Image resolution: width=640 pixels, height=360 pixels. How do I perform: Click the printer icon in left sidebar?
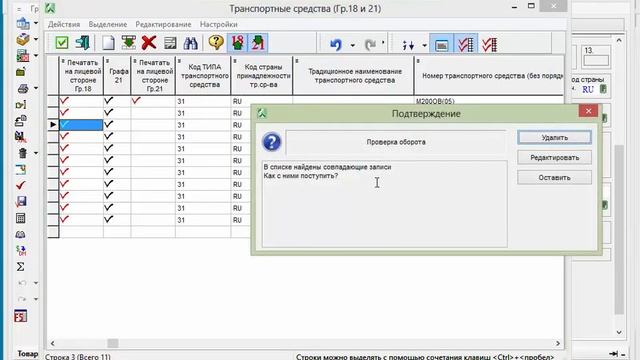[23, 88]
